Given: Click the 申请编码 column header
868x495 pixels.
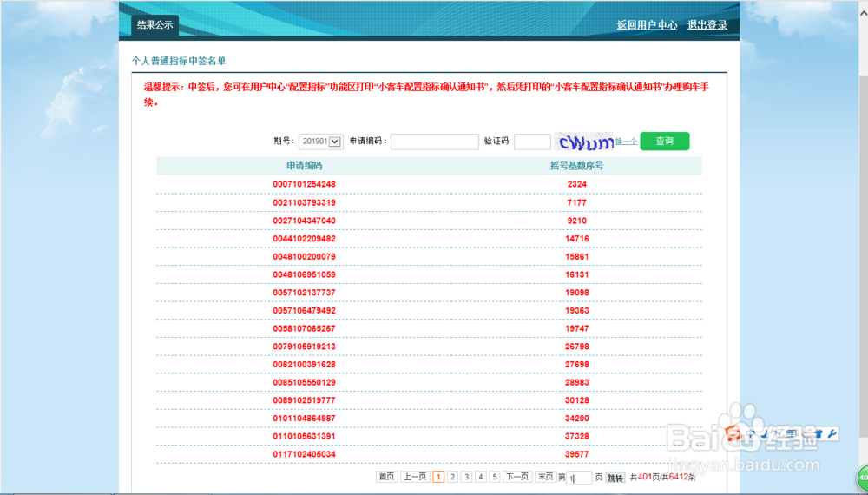Looking at the screenshot, I should click(x=304, y=166).
